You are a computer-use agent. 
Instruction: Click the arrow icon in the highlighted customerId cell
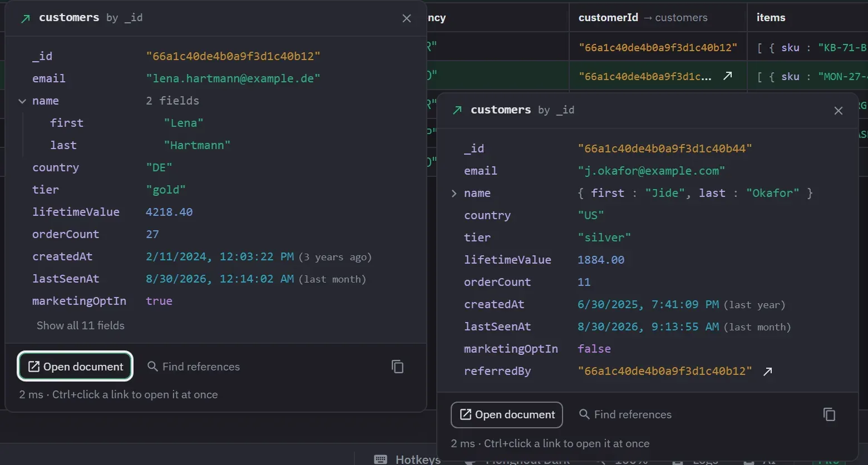pyautogui.click(x=728, y=76)
